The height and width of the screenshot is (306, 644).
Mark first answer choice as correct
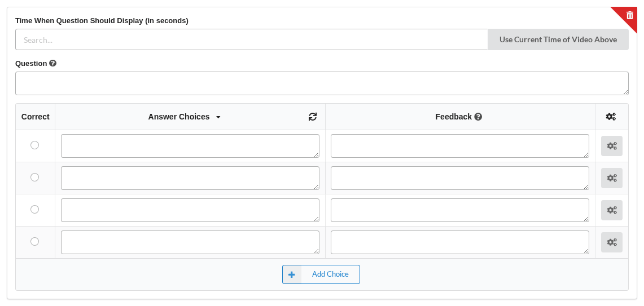[x=35, y=145]
